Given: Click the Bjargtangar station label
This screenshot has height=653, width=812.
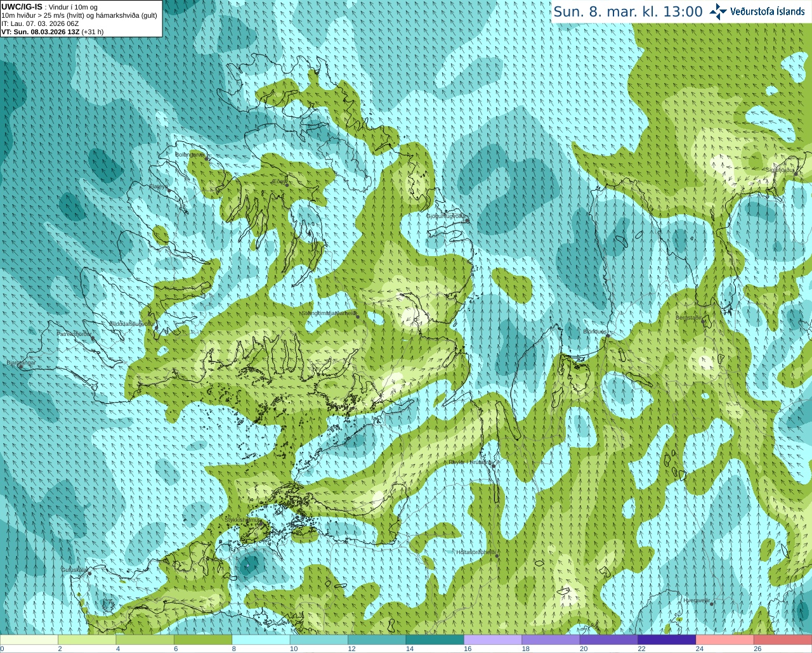Looking at the screenshot, I should pos(21,363).
